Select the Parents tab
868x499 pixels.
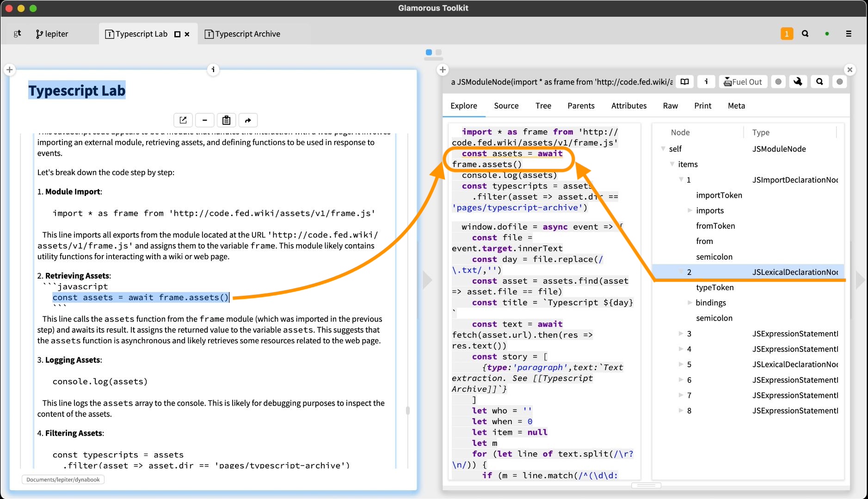[x=581, y=106]
